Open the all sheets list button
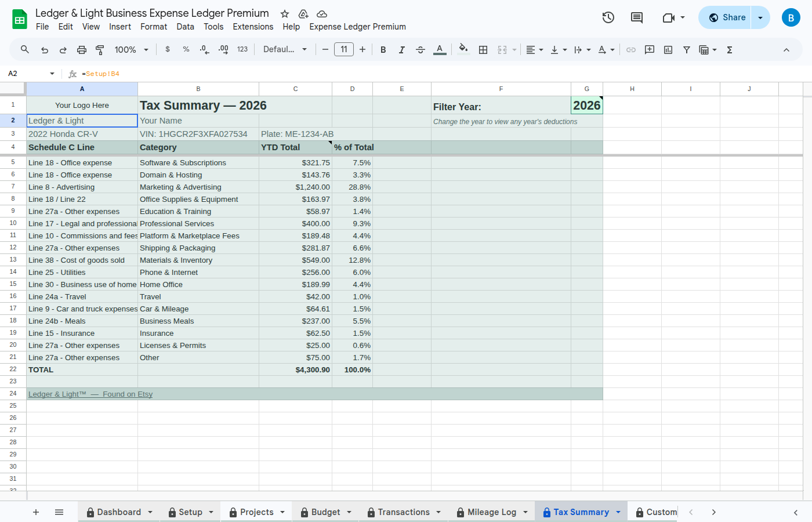 (x=59, y=512)
